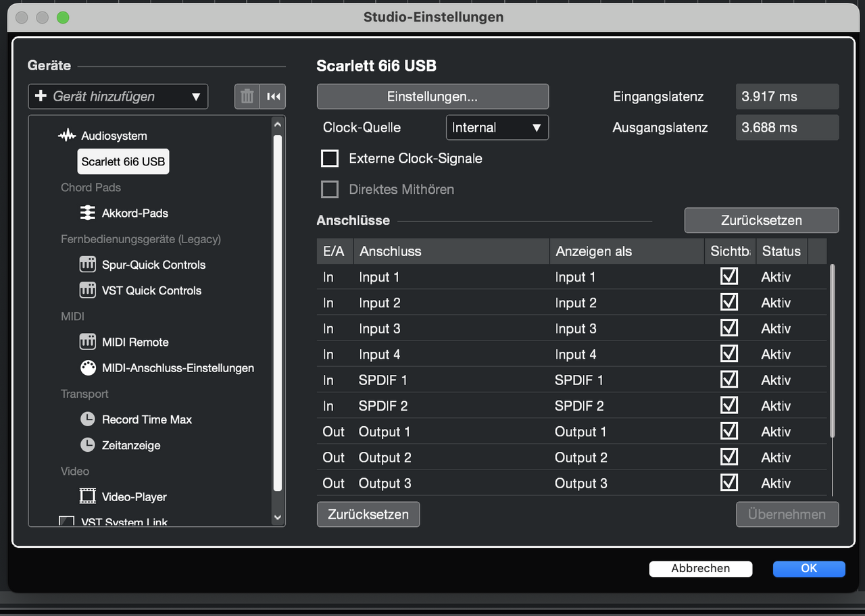
Task: Click the MIDI-Anschluss-Einstellungen connector icon
Action: [87, 368]
